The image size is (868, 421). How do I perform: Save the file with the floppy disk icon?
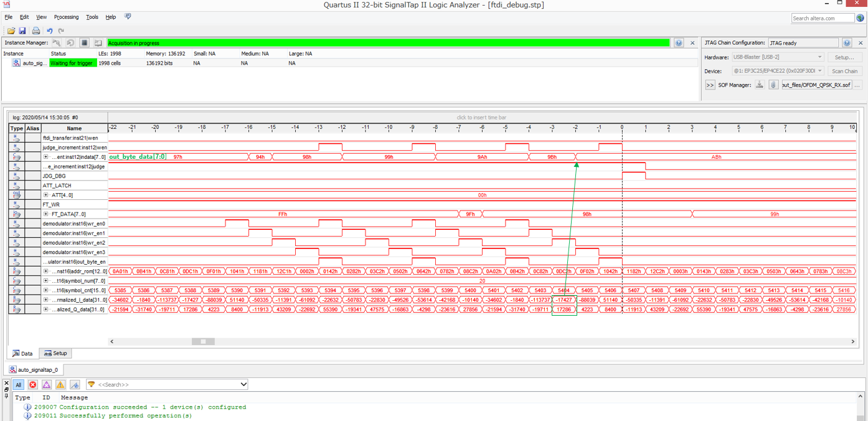tap(22, 31)
